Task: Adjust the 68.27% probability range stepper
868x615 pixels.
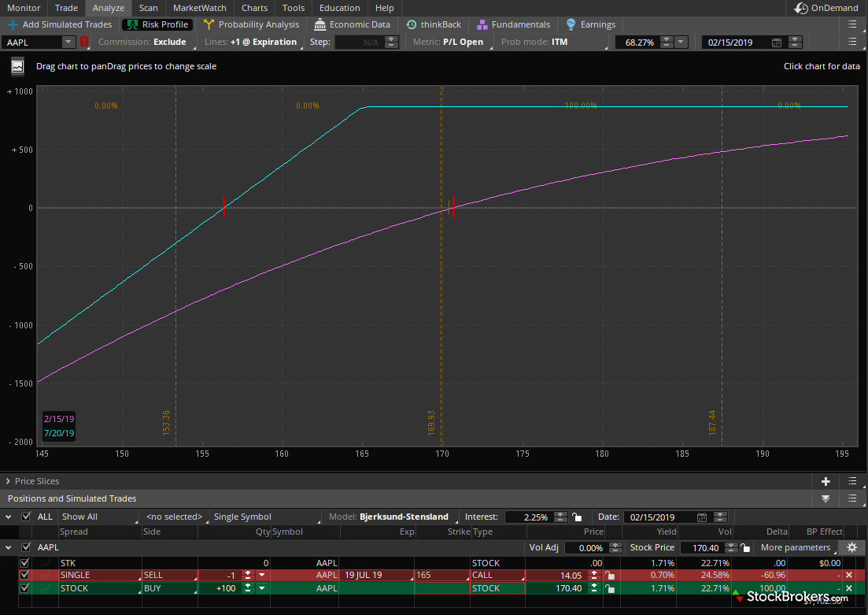Action: click(x=667, y=42)
